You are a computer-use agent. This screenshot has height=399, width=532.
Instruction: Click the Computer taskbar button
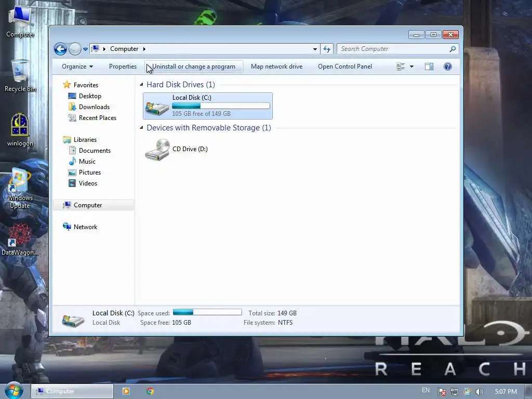pyautogui.click(x=72, y=391)
